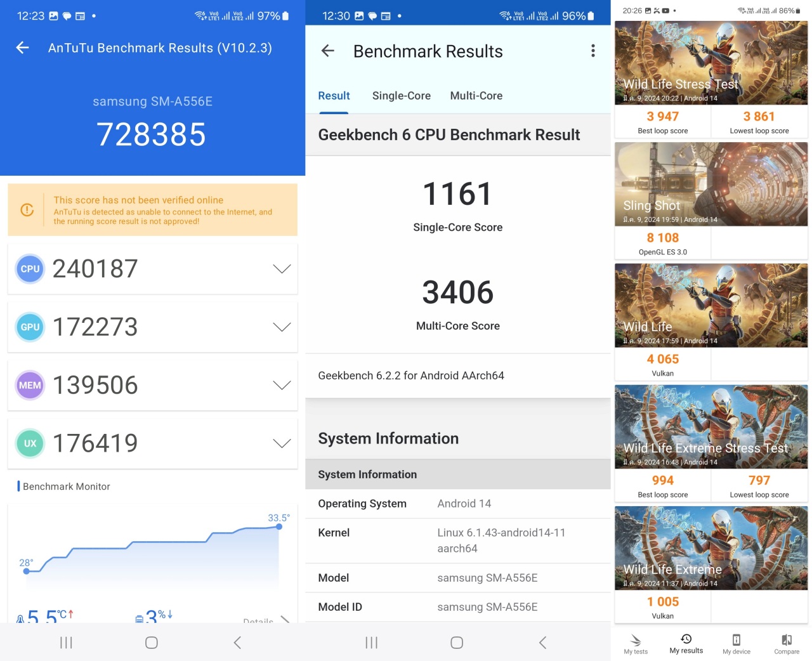
Task: Tap the 1161 Single-Core Score
Action: tap(457, 193)
